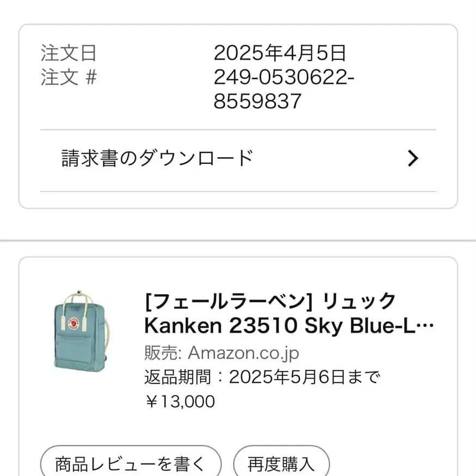Tap the order date 2025年4月5日
Image resolution: width=476 pixels, height=476 pixels.
pyautogui.click(x=280, y=53)
